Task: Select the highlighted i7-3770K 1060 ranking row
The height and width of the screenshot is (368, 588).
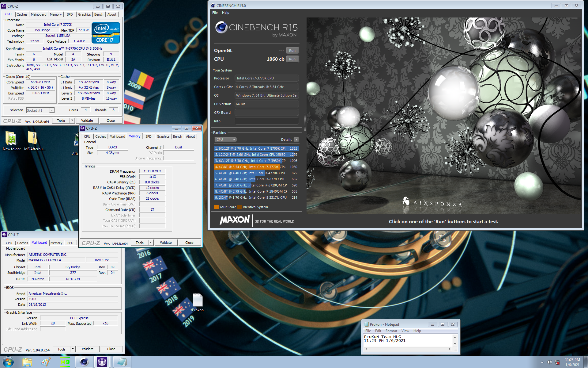Action: [256, 167]
